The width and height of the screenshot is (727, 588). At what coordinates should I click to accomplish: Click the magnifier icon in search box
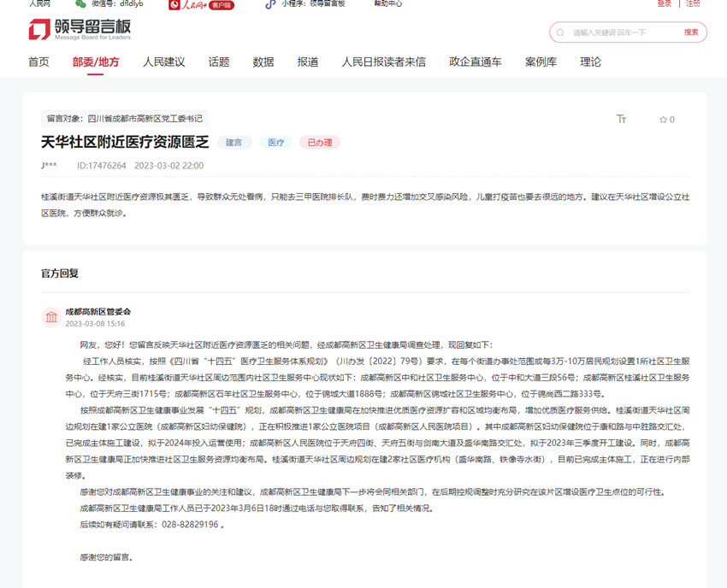560,33
